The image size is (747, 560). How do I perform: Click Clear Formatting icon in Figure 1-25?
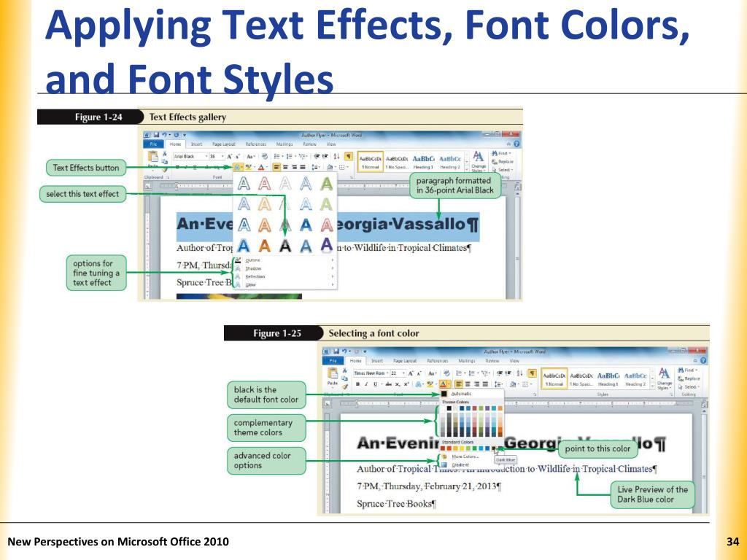447,373
